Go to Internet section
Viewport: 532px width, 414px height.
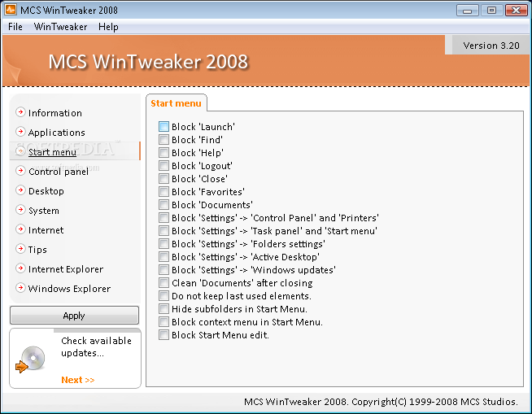[46, 230]
